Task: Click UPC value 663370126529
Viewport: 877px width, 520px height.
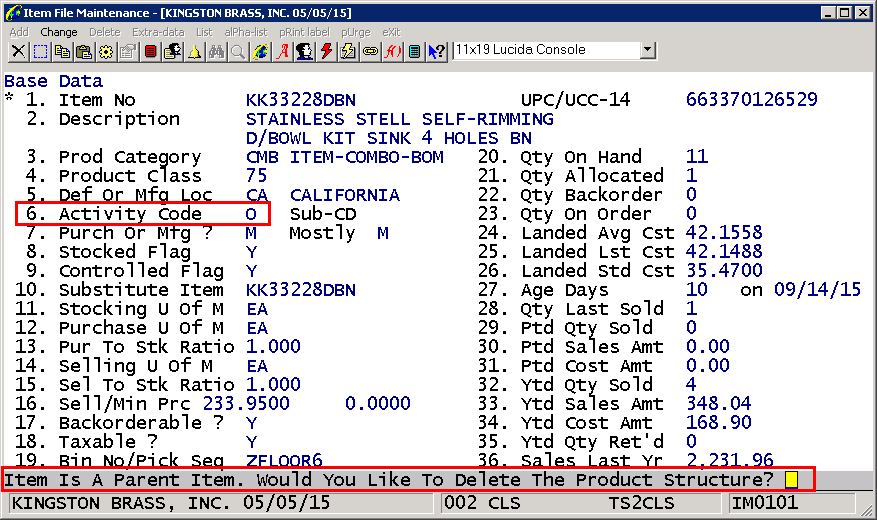Action: tap(752, 100)
